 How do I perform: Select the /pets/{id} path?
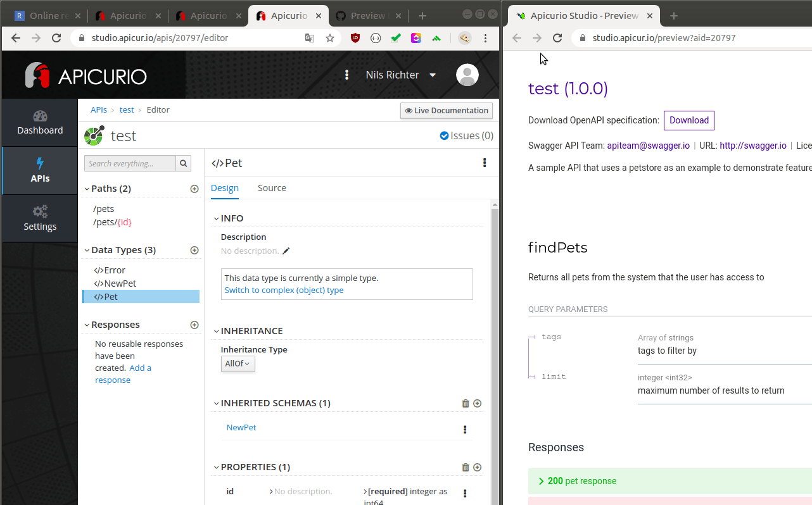[112, 222]
